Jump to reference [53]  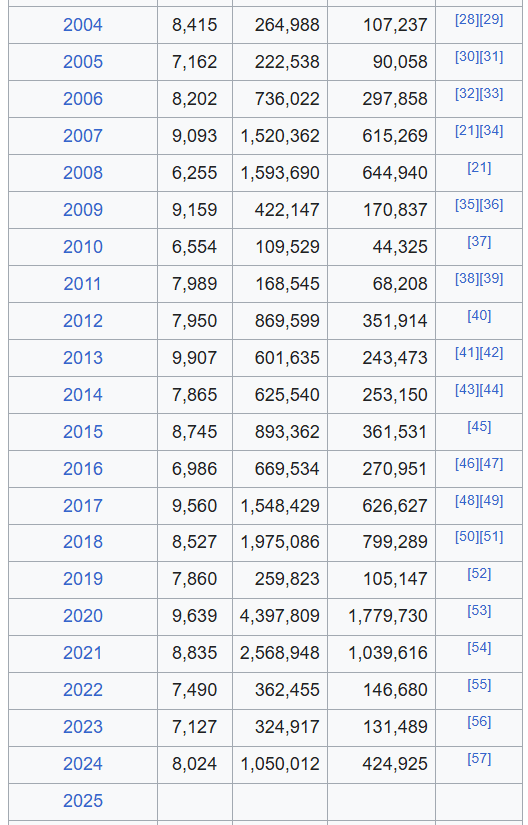pyautogui.click(x=479, y=611)
